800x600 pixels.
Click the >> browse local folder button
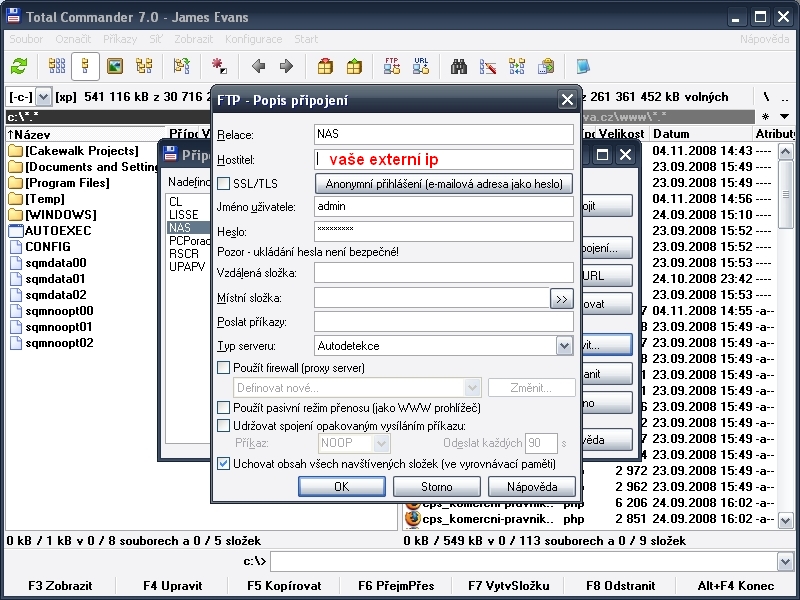coord(562,299)
